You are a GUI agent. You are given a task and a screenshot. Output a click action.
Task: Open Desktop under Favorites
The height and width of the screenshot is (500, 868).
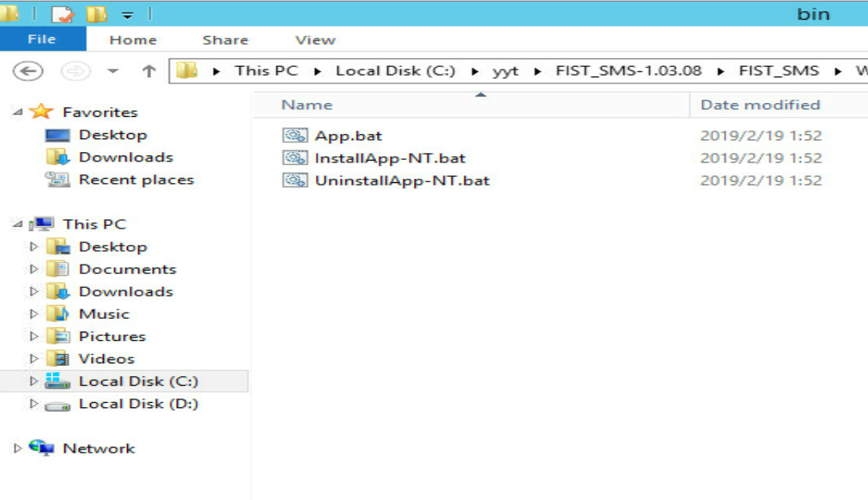tap(113, 135)
